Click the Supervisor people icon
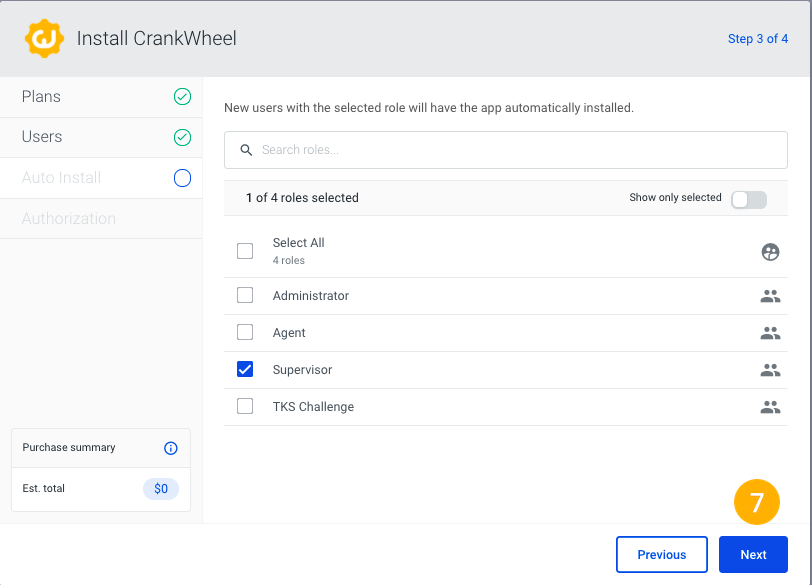812x585 pixels. tap(770, 370)
